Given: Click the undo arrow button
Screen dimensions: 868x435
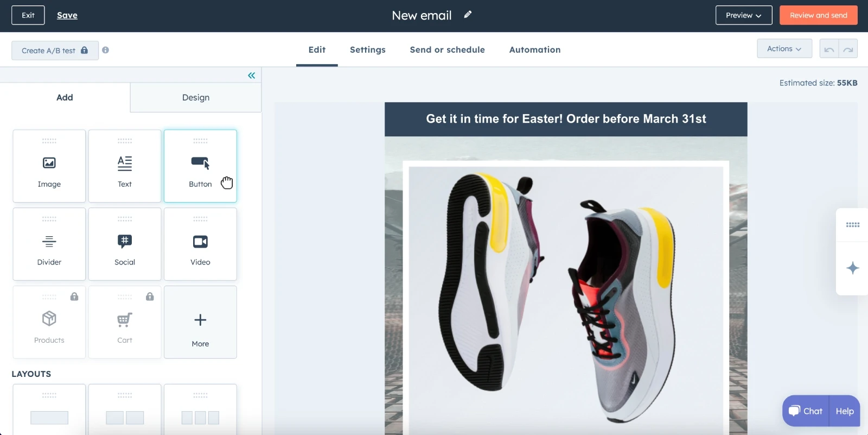Looking at the screenshot, I should (829, 49).
